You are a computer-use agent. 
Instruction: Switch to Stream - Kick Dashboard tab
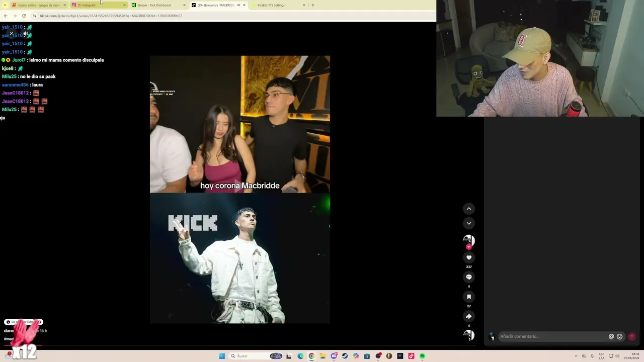pos(159,5)
